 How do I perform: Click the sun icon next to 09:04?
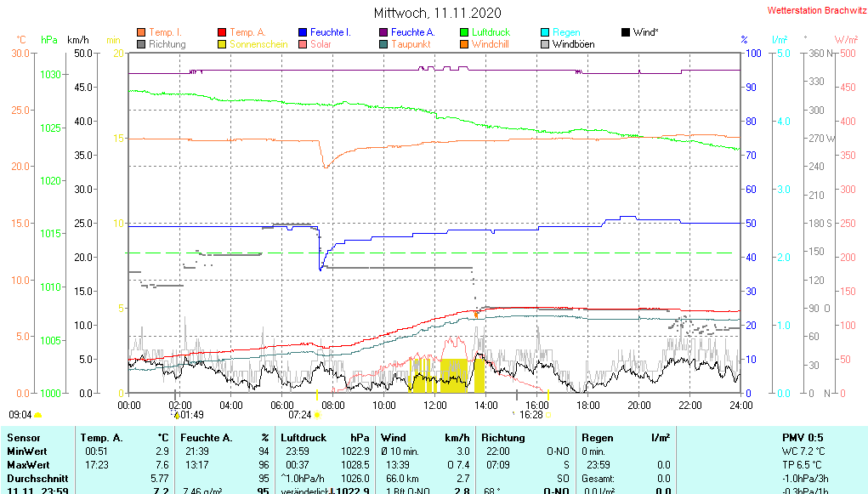(x=38, y=415)
